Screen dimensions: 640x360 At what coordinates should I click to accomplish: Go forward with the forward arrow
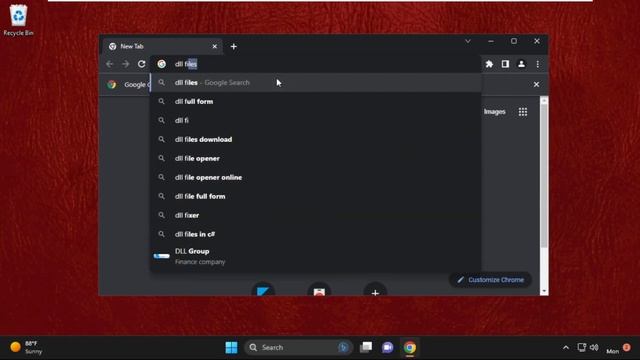[125, 64]
